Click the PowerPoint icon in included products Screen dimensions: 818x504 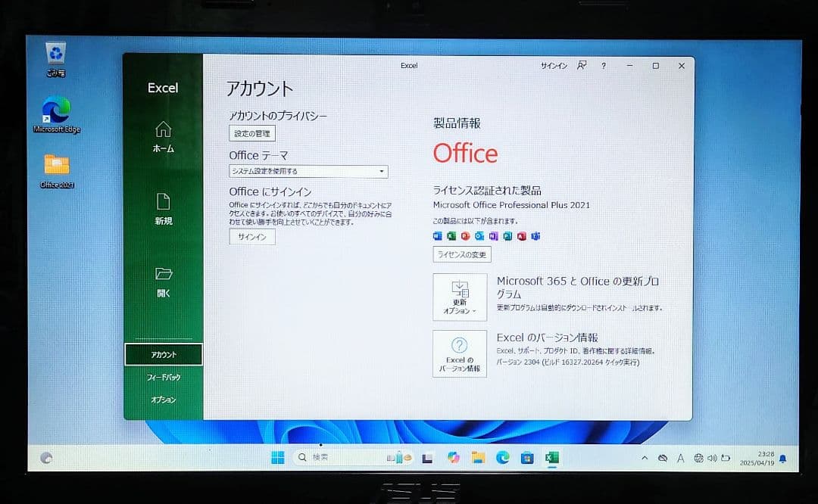[465, 236]
